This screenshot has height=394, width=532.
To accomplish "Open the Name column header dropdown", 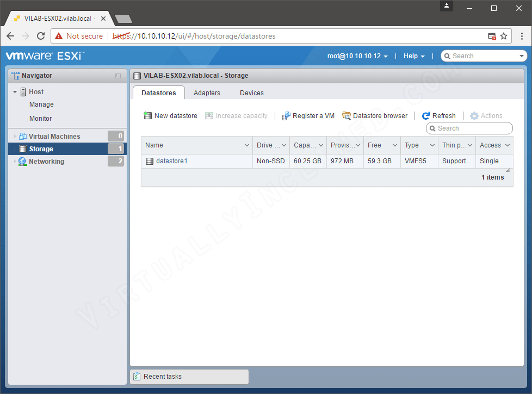I will (248, 145).
